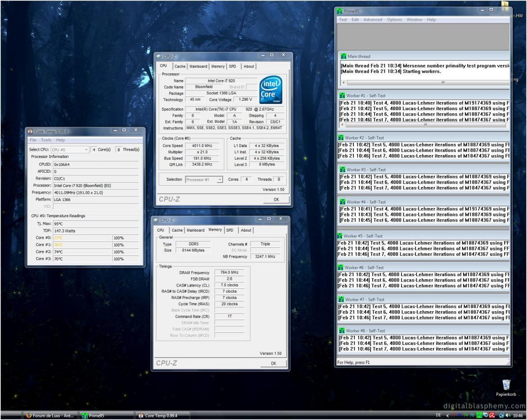
Task: Switch to Mainboard tab in CPU-Z memory window
Action: (x=195, y=230)
